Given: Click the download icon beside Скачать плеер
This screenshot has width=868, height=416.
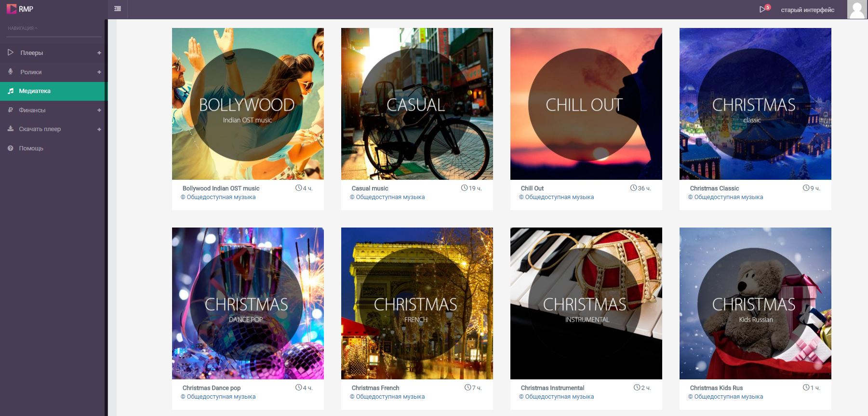Looking at the screenshot, I should point(11,129).
